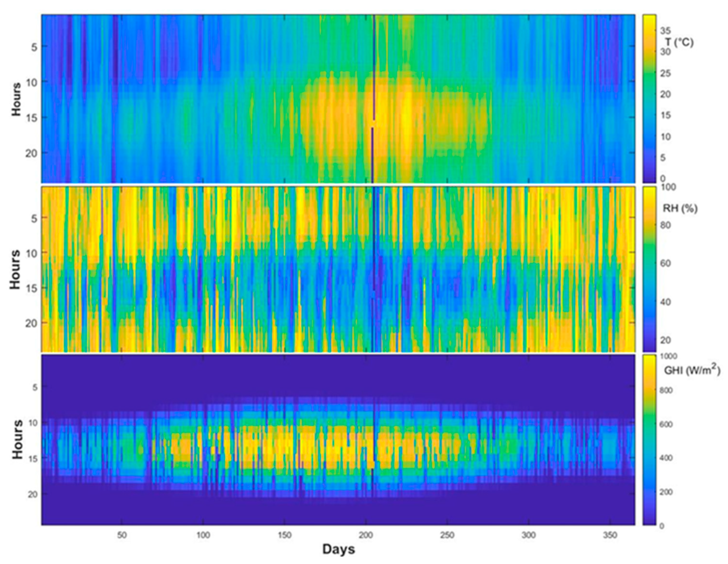Click Hours label of temperature plot
This screenshot has width=728, height=564.
(16, 99)
